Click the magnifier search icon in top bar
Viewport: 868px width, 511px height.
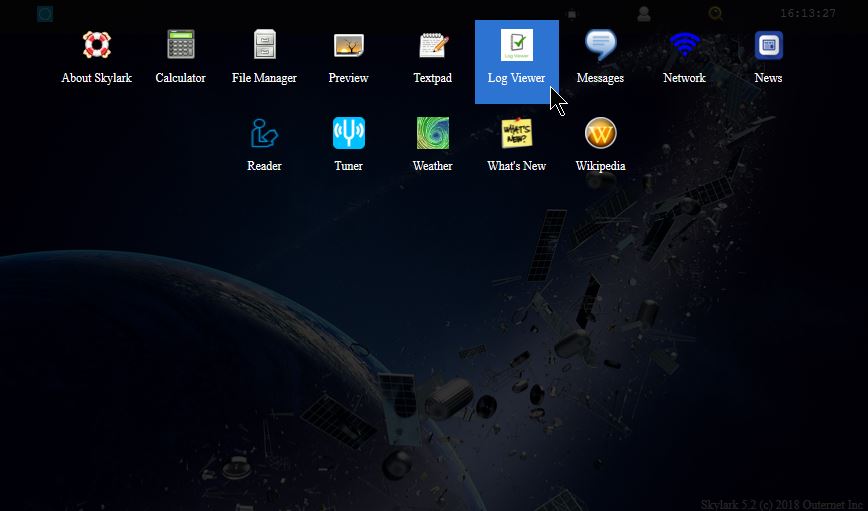click(x=715, y=13)
